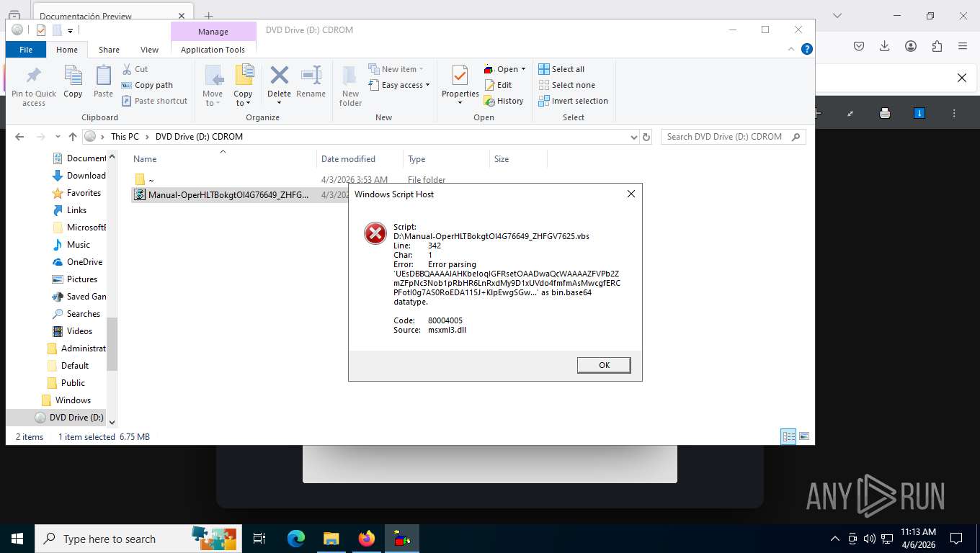Click Invert selection
Screen dimensions: 980x553
coord(573,101)
